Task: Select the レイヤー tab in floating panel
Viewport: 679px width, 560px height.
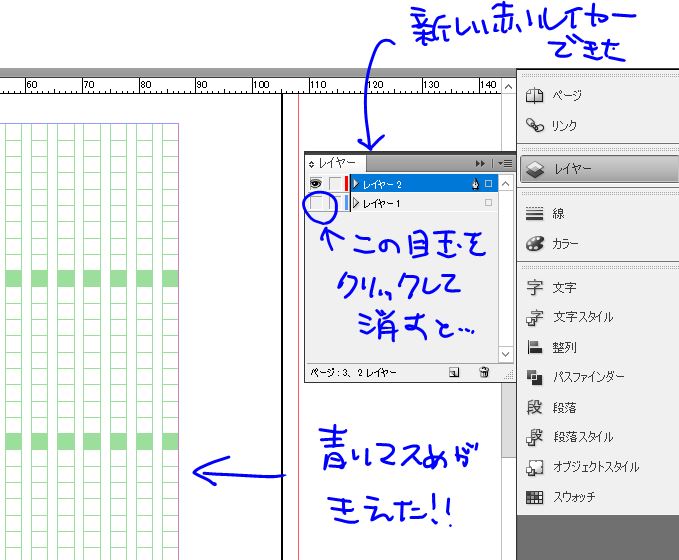Action: 337,163
